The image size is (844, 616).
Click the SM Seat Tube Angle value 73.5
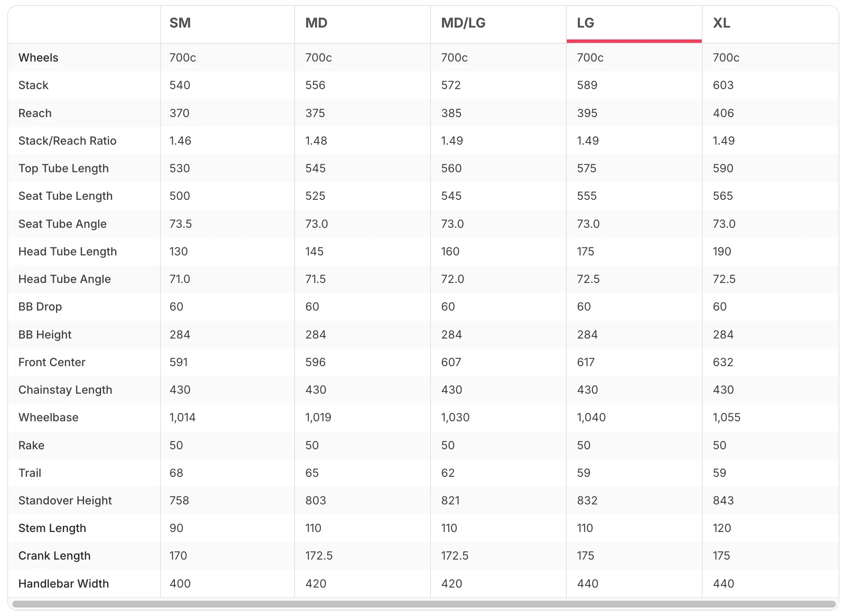180,224
